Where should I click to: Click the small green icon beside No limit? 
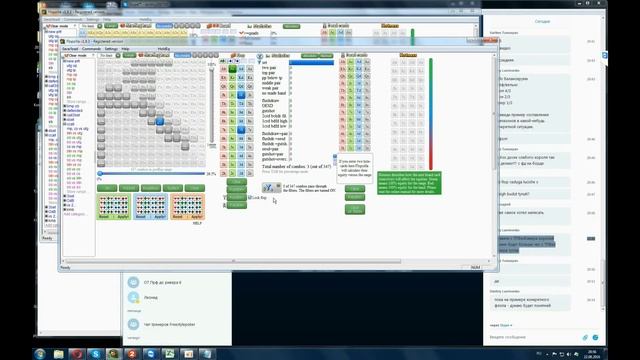coord(118,55)
